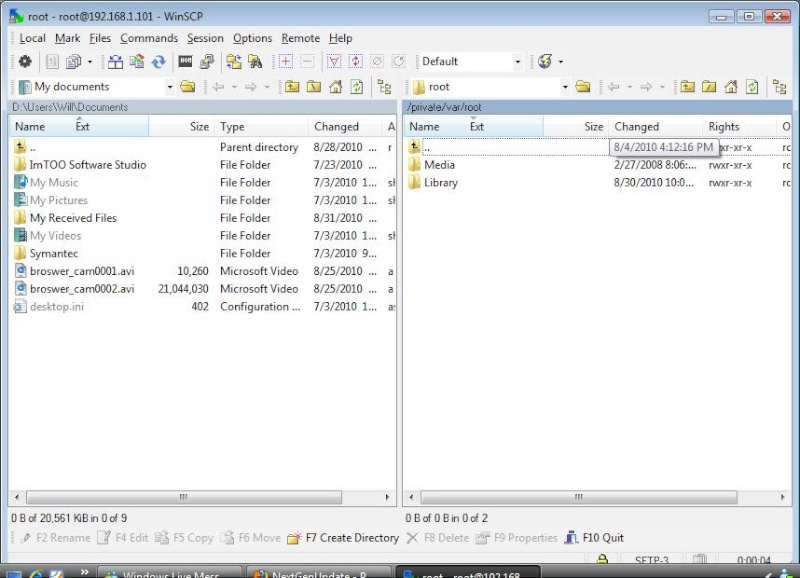Expand the remote root directory dropdown
800x578 pixels.
(565, 87)
